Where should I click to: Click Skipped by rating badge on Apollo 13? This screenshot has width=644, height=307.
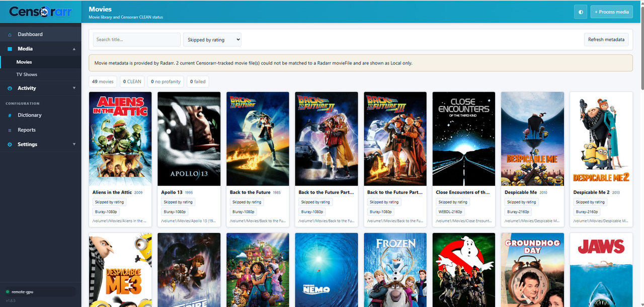178,202
